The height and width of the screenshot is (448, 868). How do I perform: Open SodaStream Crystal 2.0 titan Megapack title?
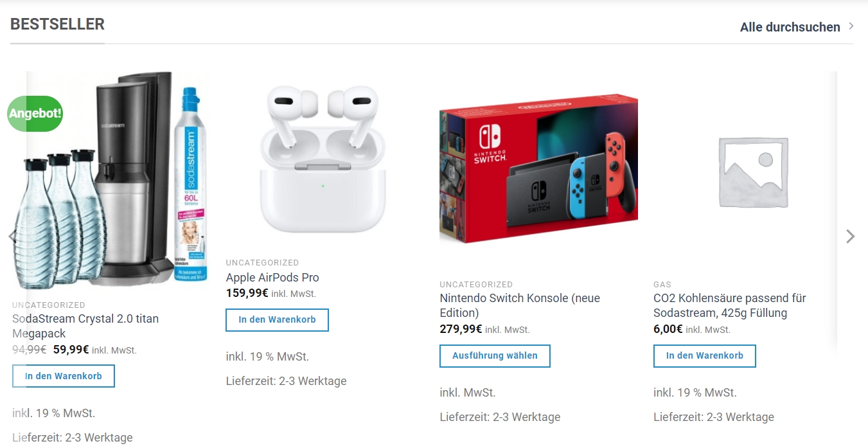(85, 326)
